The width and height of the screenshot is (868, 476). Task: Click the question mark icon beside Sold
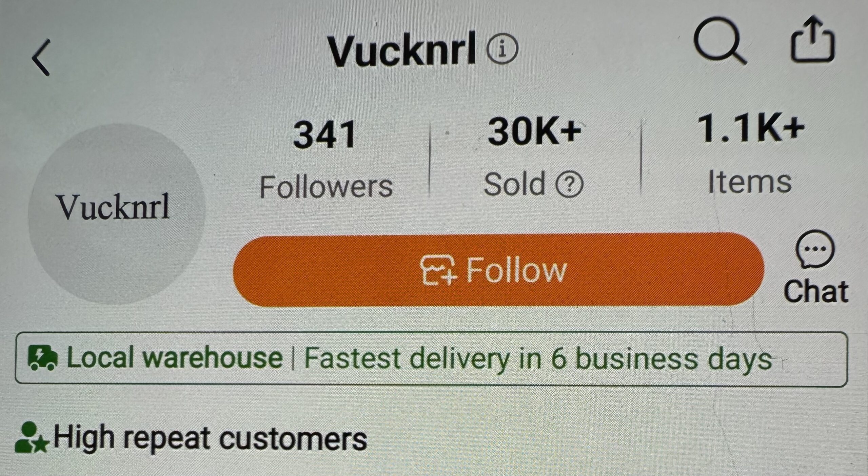click(569, 185)
